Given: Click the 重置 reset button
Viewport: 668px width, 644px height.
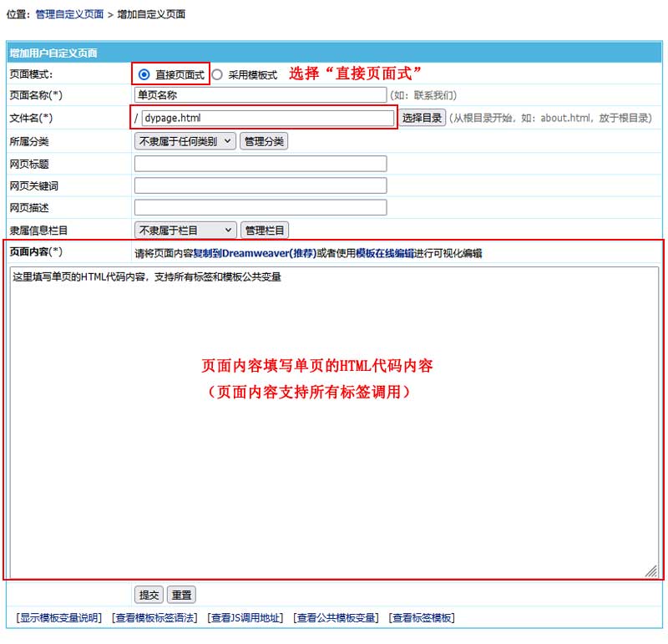Looking at the screenshot, I should click(x=181, y=595).
